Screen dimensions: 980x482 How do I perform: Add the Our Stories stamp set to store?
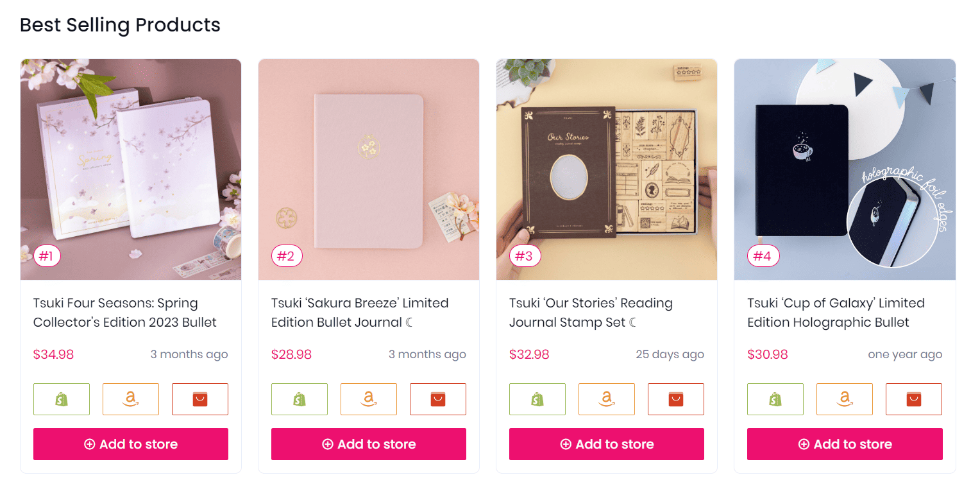coord(606,443)
